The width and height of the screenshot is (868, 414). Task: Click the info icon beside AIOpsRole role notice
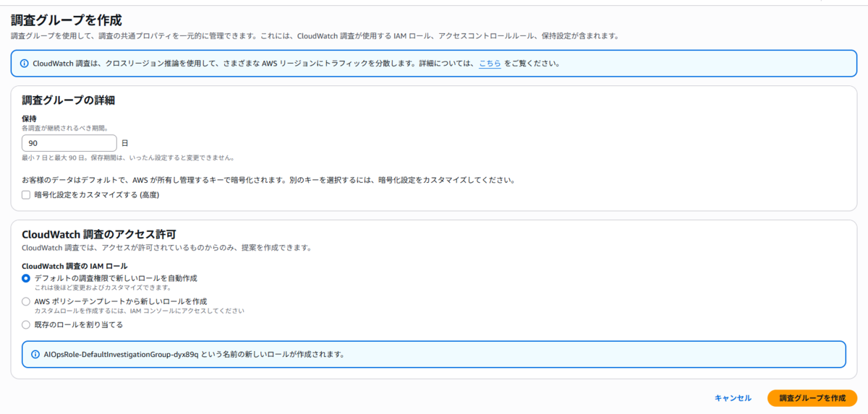click(x=35, y=355)
